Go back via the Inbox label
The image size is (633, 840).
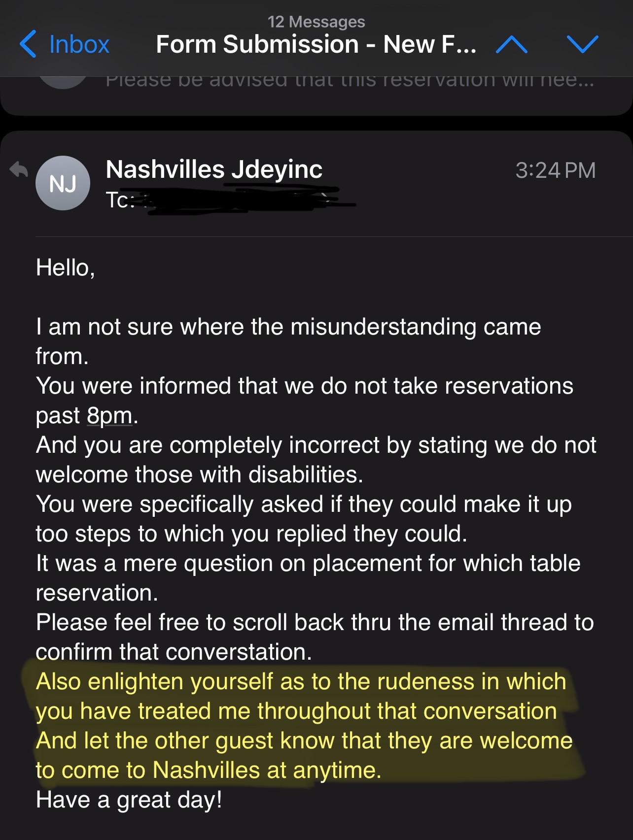79,44
